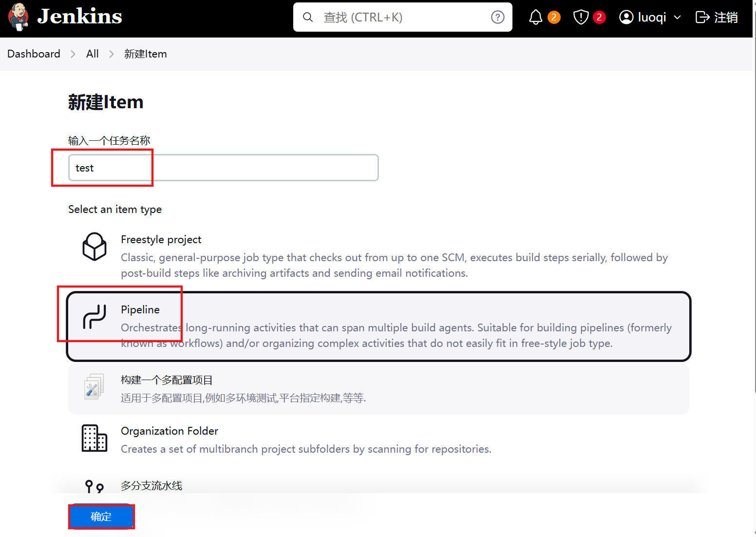Choose the Organization Folder item type
The width and height of the screenshot is (756, 537).
[x=378, y=440]
